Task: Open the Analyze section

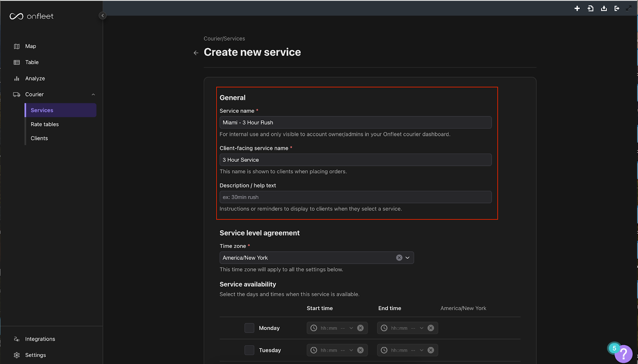Action: (x=35, y=79)
